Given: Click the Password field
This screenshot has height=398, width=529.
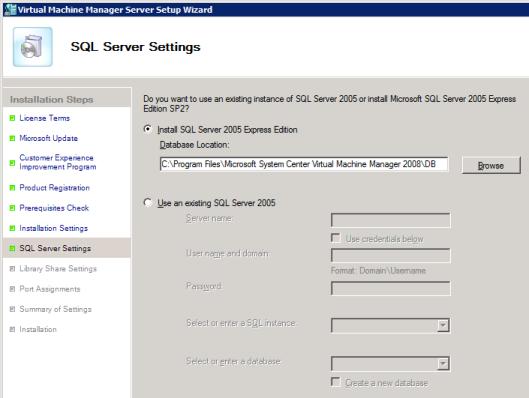Looking at the screenshot, I should (391, 288).
